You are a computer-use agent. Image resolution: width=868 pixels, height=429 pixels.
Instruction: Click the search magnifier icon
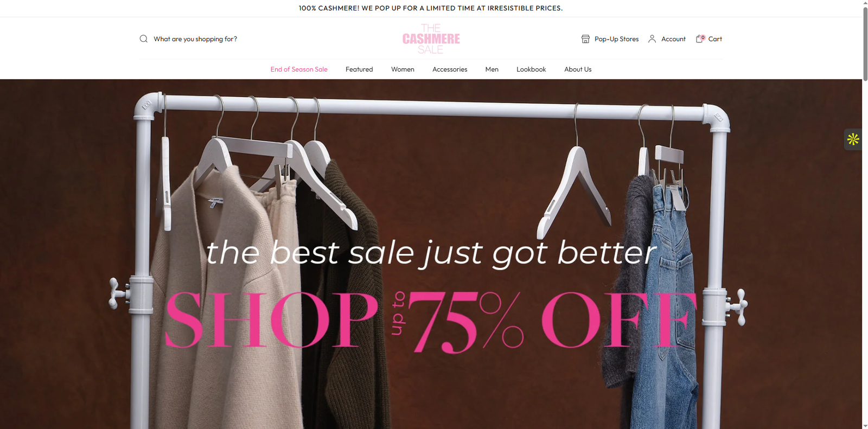coord(143,39)
